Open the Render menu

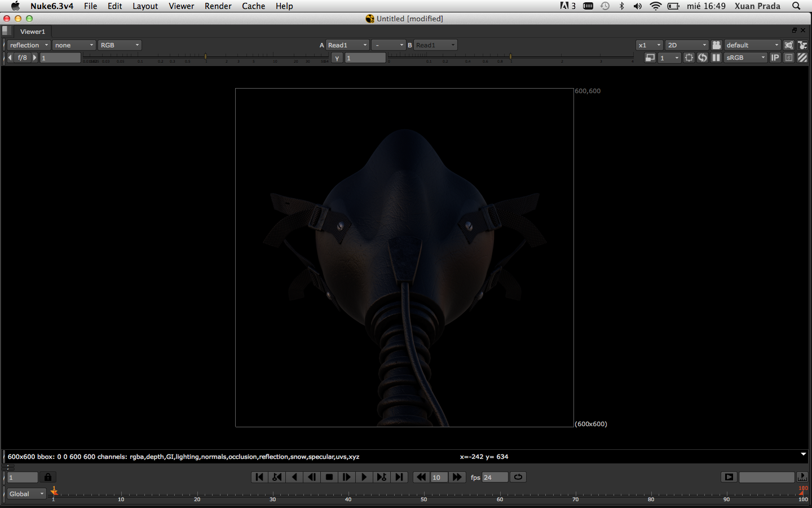pos(218,6)
